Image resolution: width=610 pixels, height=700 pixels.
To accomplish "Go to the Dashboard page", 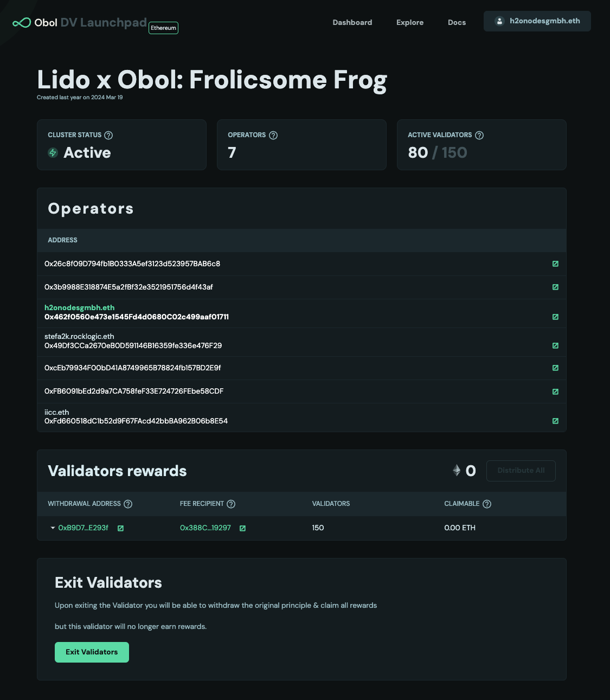I will pos(352,22).
